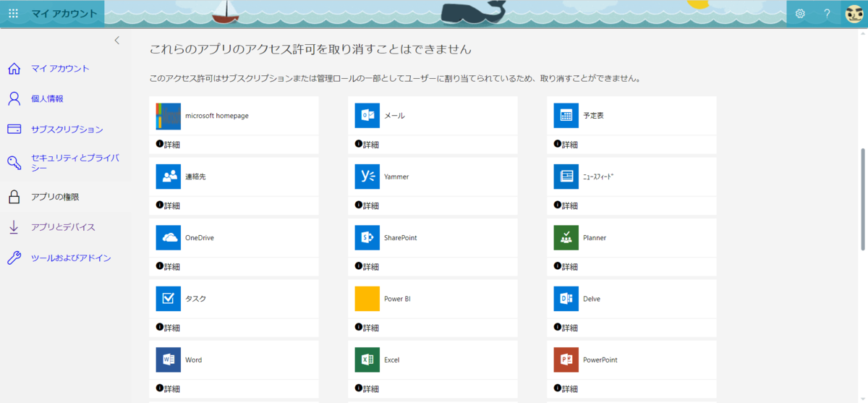The height and width of the screenshot is (403, 868).
Task: Click the 予定表 calendar icon
Action: pos(566,116)
